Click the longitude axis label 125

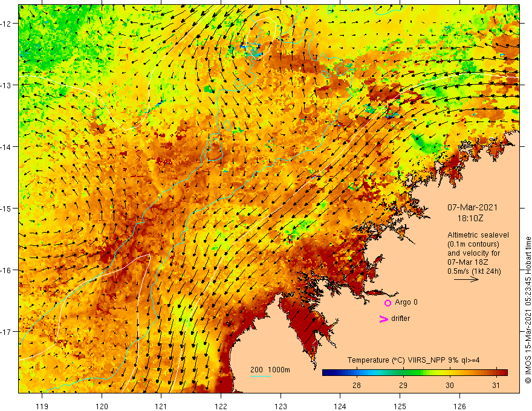[x=400, y=406]
